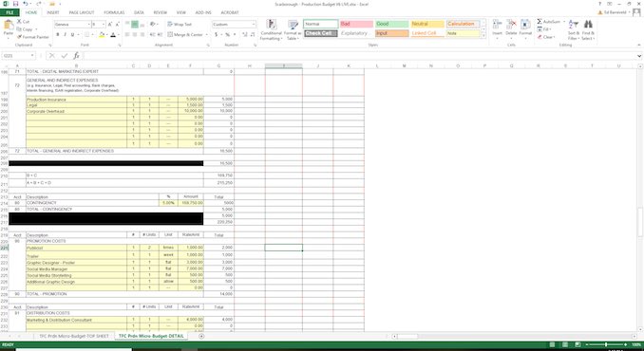This screenshot has height=351, width=644.
Task: Expand the Name Box dropdown
Action: click(x=32, y=56)
